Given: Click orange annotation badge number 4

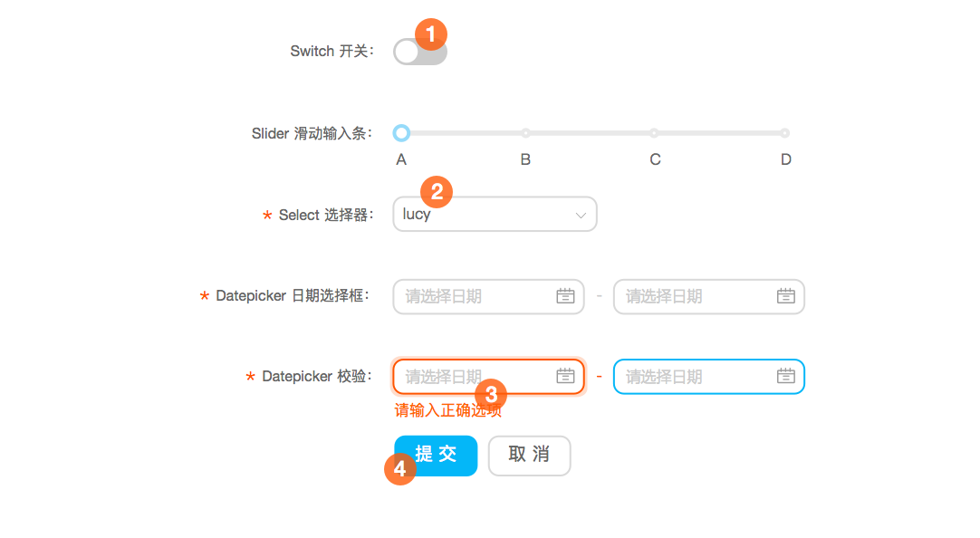Looking at the screenshot, I should coord(400,469).
